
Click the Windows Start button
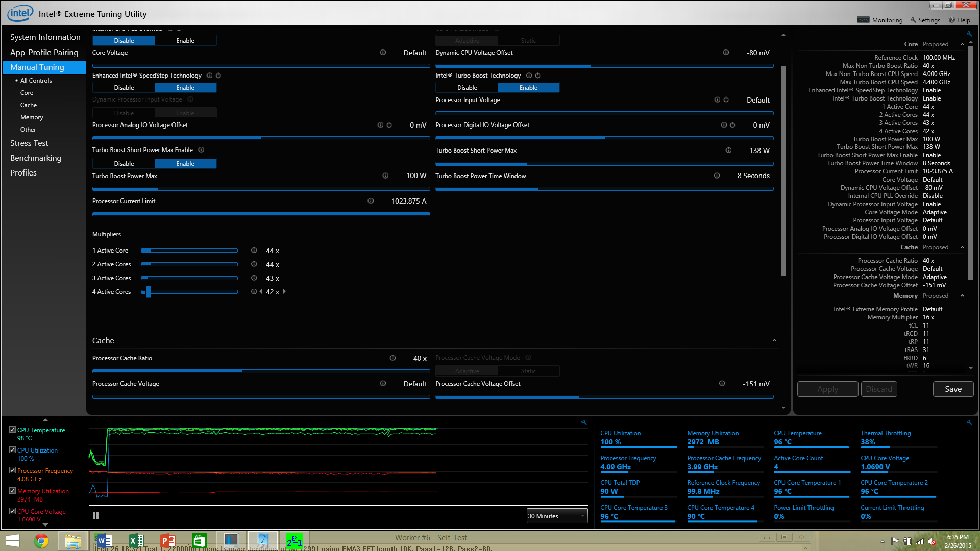click(x=13, y=541)
